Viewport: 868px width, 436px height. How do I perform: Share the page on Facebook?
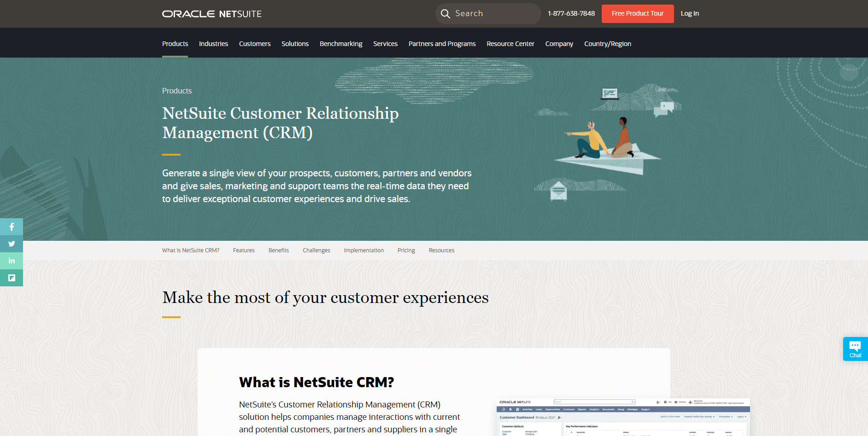(12, 227)
